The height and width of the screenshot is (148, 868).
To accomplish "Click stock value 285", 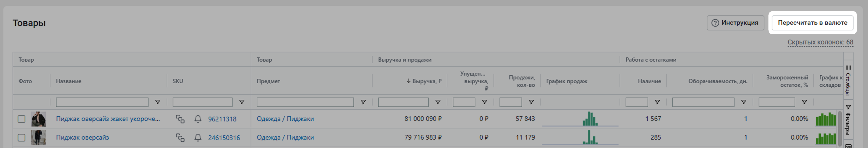I will pos(656,137).
